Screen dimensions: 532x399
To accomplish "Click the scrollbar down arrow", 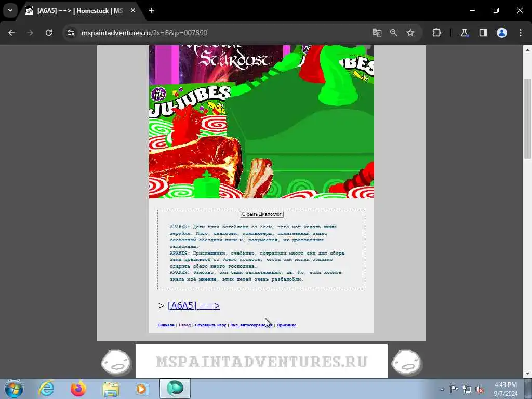I will pyautogui.click(x=527, y=374).
